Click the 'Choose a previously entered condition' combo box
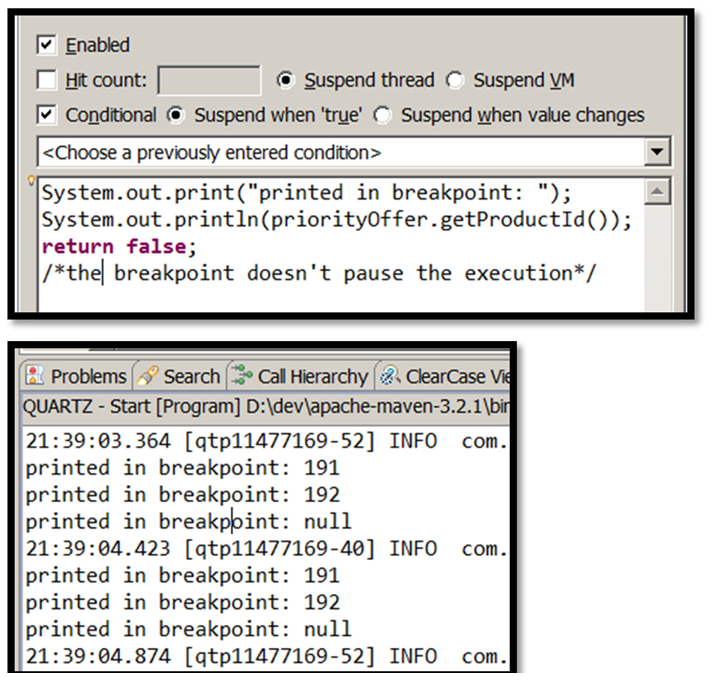The height and width of the screenshot is (681, 714). pos(340,153)
